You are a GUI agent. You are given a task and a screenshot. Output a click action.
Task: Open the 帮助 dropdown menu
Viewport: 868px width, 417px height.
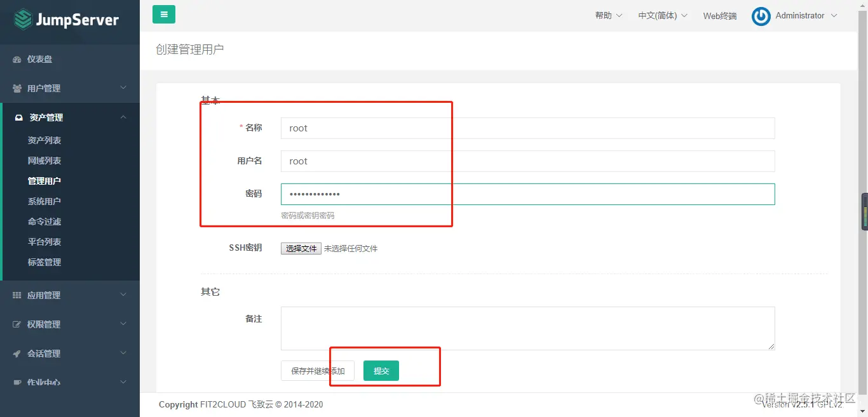click(x=609, y=16)
